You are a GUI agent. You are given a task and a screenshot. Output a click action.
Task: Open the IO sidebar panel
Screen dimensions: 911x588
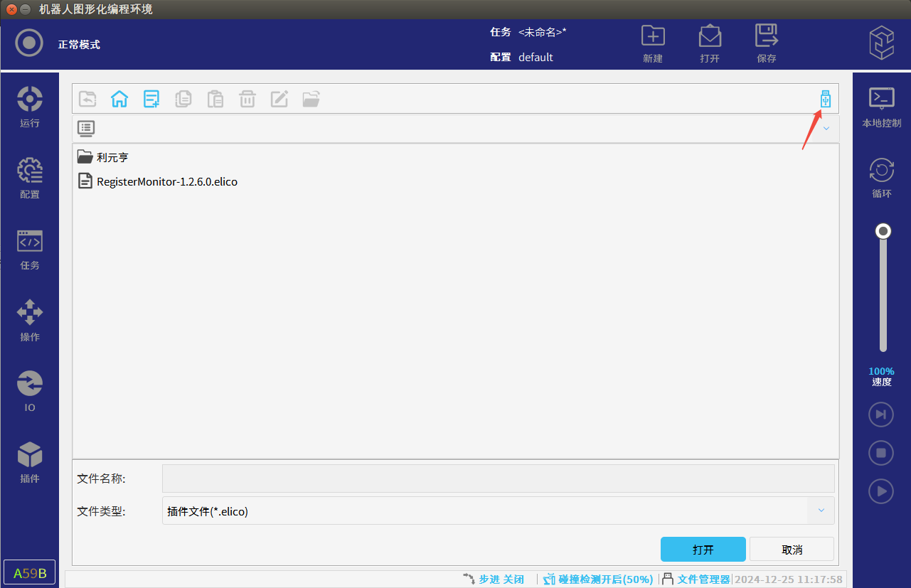(30, 391)
